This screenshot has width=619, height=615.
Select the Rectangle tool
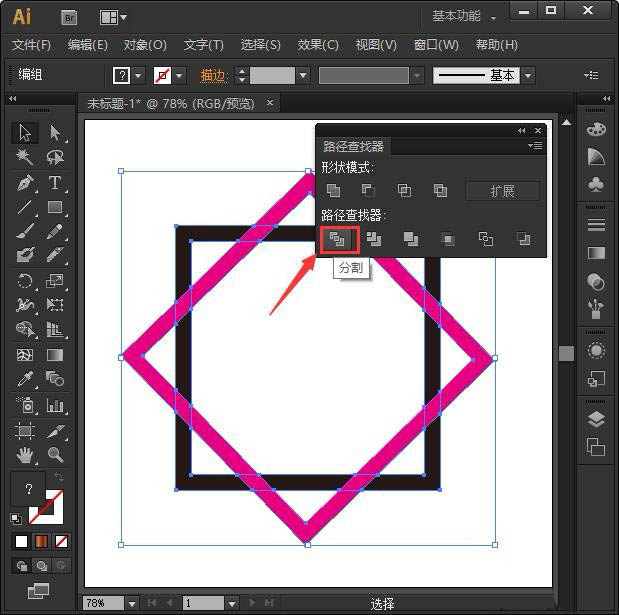pos(55,207)
